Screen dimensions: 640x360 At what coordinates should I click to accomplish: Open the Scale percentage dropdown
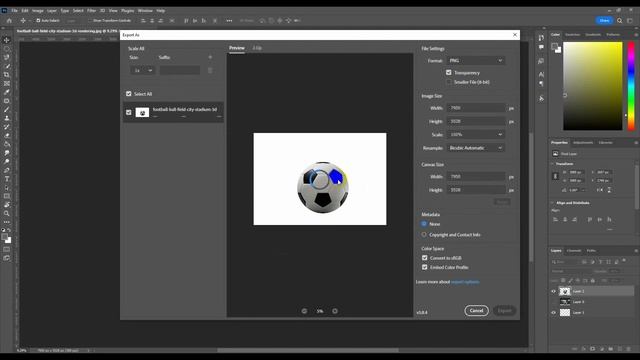point(476,134)
